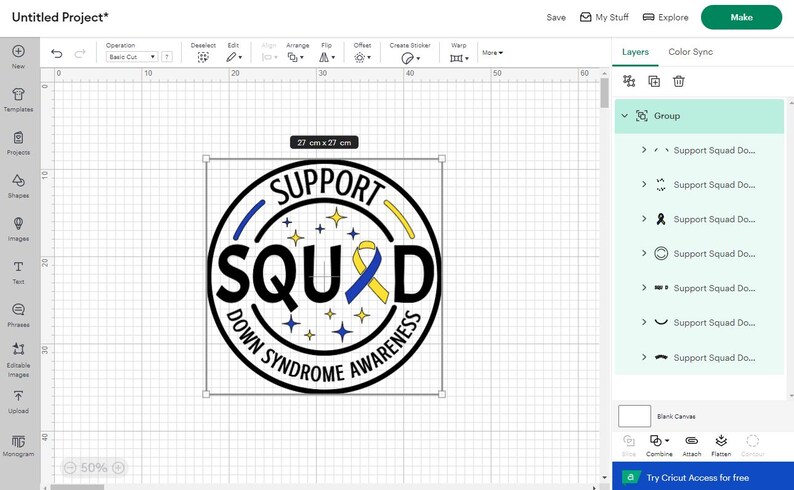Duplicate the selected layer

pyautogui.click(x=654, y=81)
